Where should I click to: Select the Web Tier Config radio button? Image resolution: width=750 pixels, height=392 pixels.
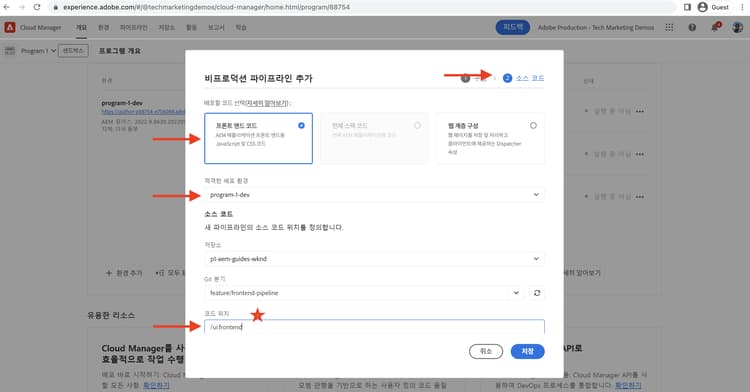(x=533, y=125)
